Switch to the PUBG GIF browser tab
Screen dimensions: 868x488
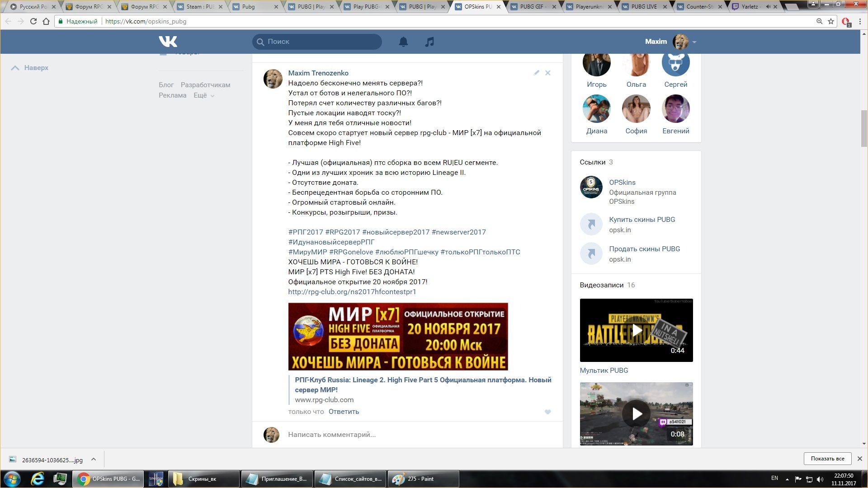point(533,7)
